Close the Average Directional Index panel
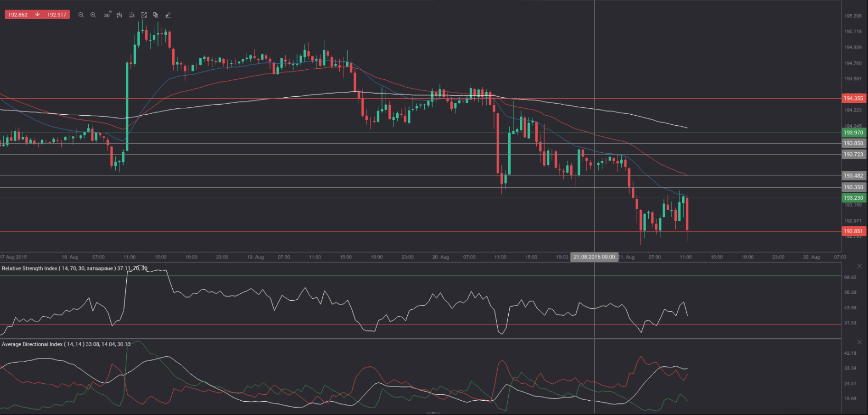 860,342
